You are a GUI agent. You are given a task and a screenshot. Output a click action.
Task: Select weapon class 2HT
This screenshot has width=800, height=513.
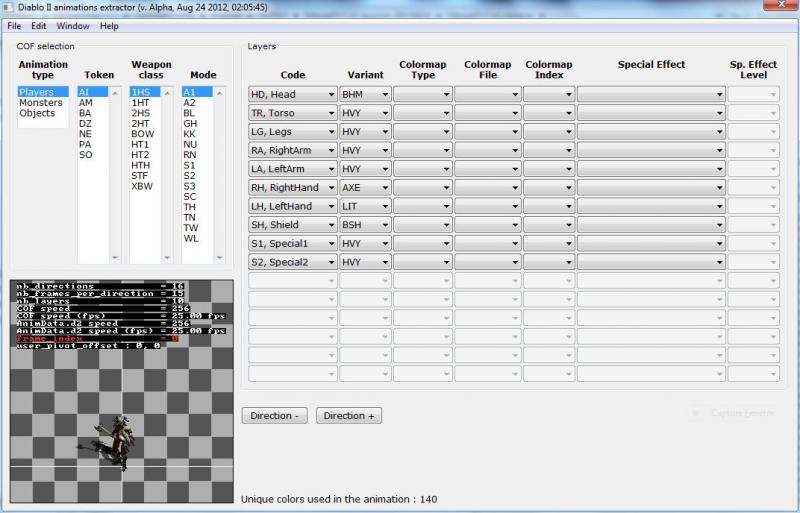tap(145, 124)
